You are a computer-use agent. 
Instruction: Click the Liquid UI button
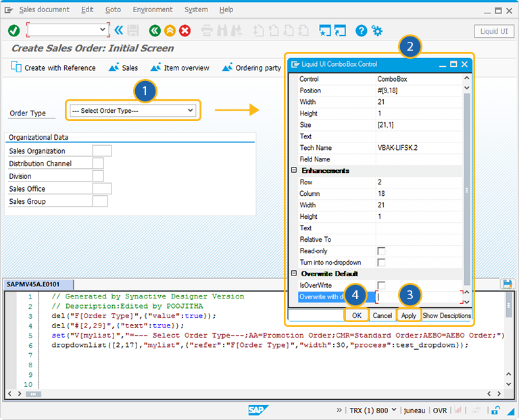494,31
